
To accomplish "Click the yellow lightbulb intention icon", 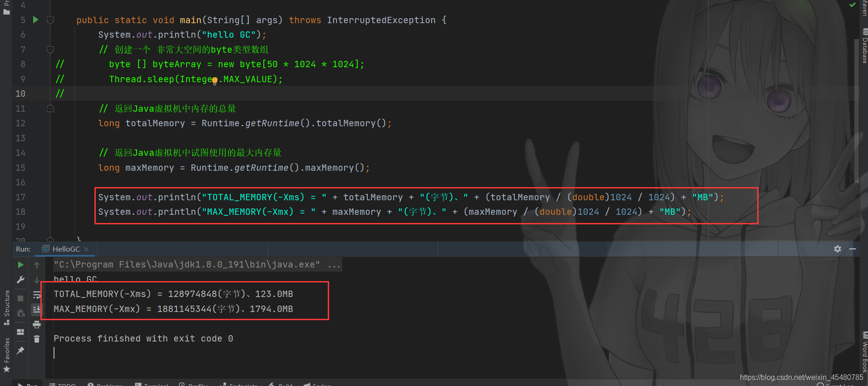I will pos(215,81).
